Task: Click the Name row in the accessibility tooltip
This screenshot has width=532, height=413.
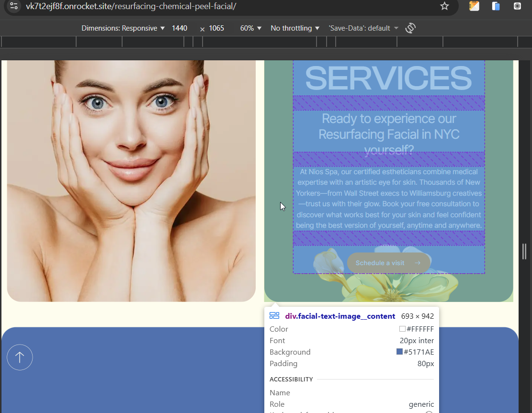Action: [351, 392]
